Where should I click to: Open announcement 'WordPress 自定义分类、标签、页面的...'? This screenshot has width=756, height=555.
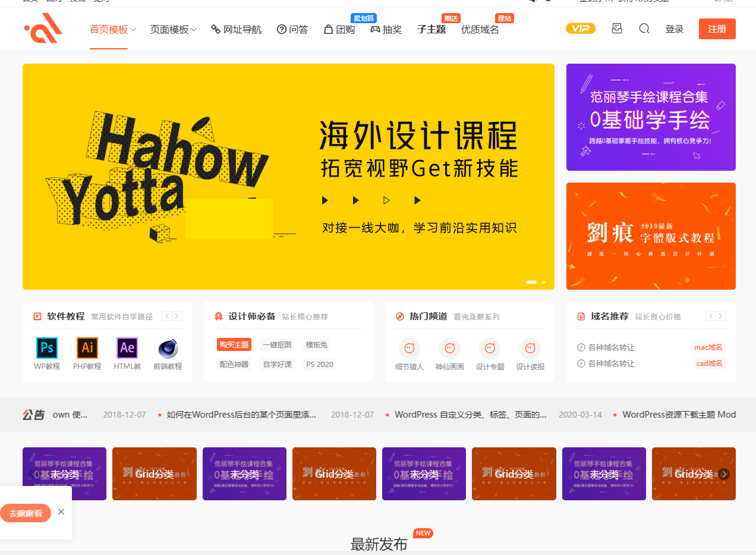click(x=471, y=415)
